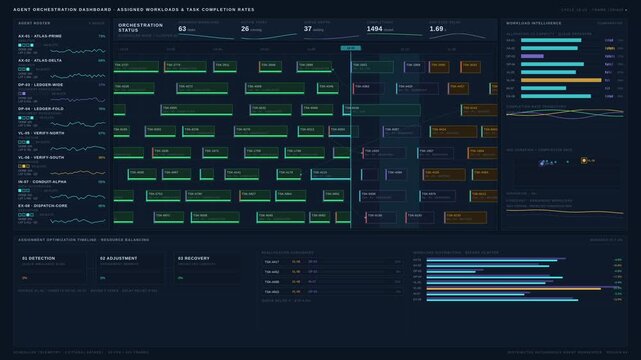Click the Dispatch-Core status indicator squares
Viewport: 641px width, 360px height.
26,215
